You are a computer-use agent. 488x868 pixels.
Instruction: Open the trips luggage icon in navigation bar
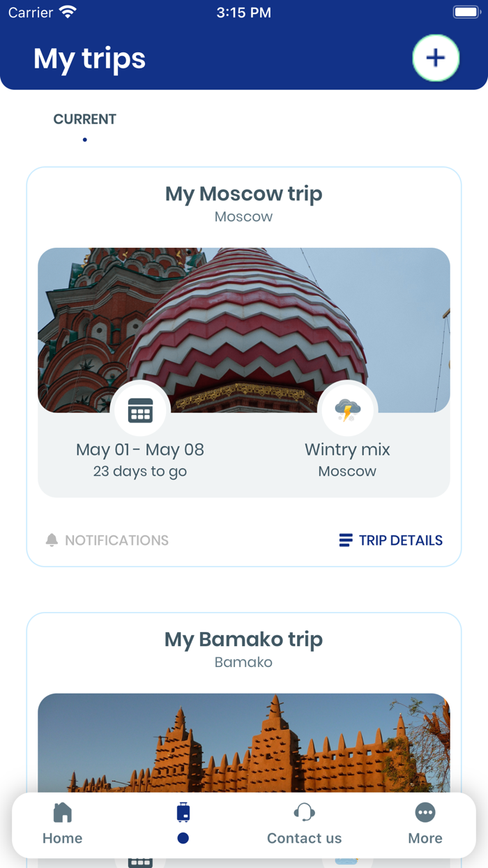click(x=183, y=813)
